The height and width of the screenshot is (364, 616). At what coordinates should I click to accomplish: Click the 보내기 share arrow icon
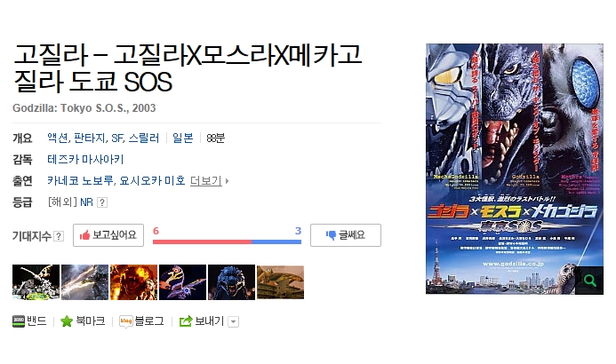tap(186, 321)
